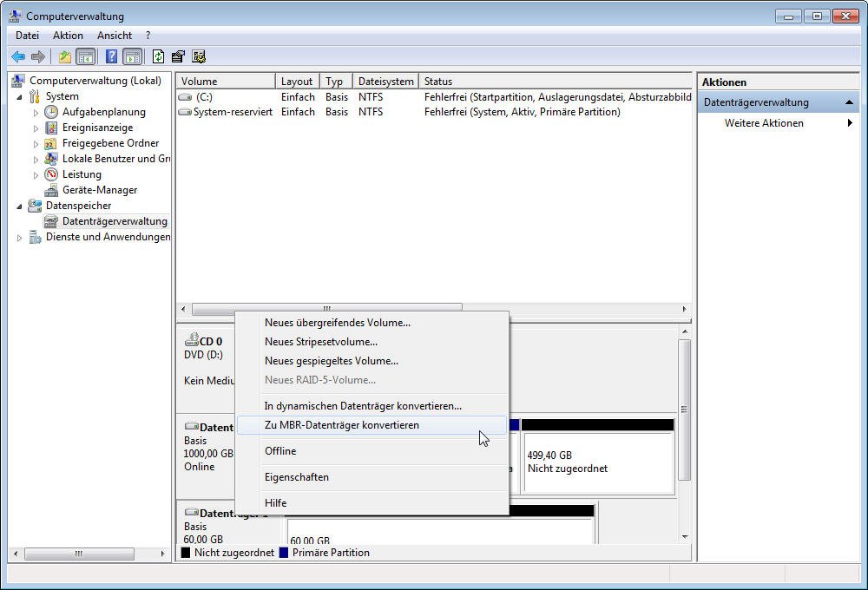Open the Ansicht menu

click(x=115, y=36)
